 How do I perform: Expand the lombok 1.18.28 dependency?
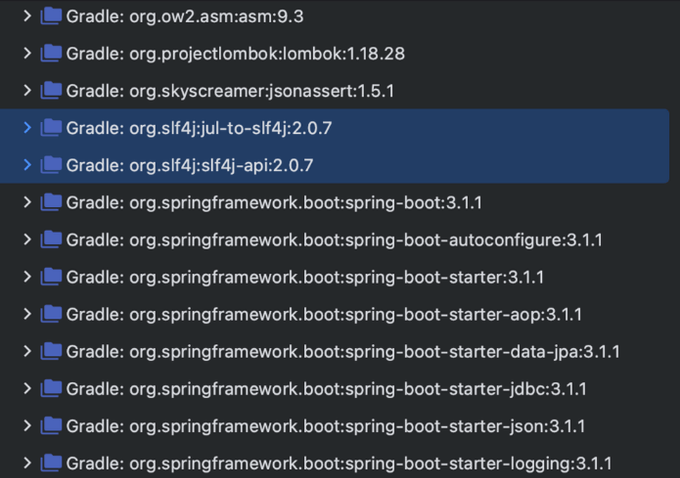coord(27,54)
